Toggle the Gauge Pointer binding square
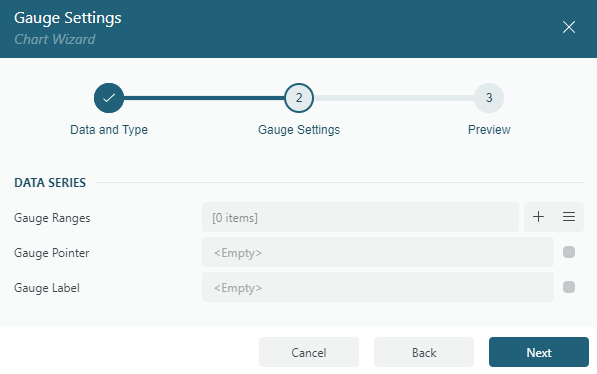 point(569,252)
